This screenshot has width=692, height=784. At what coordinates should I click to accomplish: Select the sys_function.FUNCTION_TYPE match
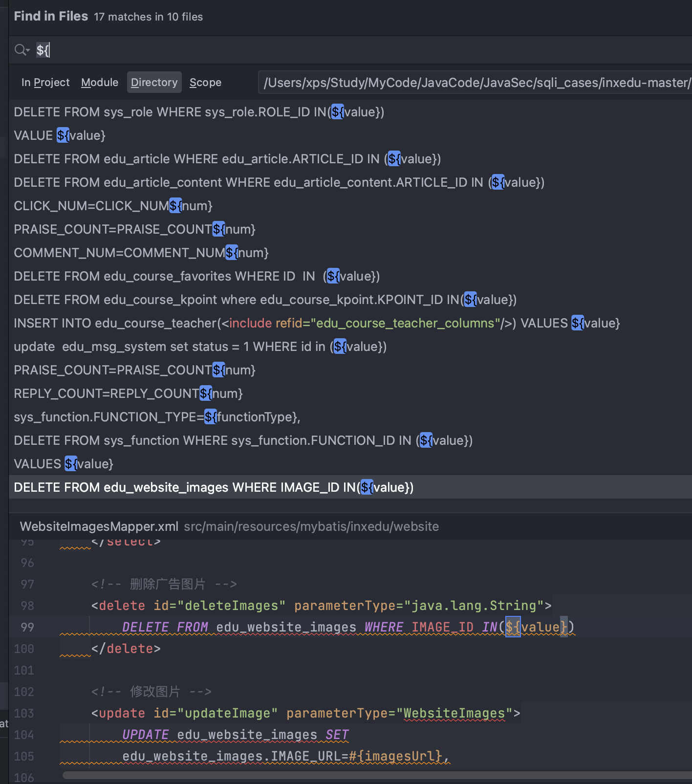[x=157, y=417]
